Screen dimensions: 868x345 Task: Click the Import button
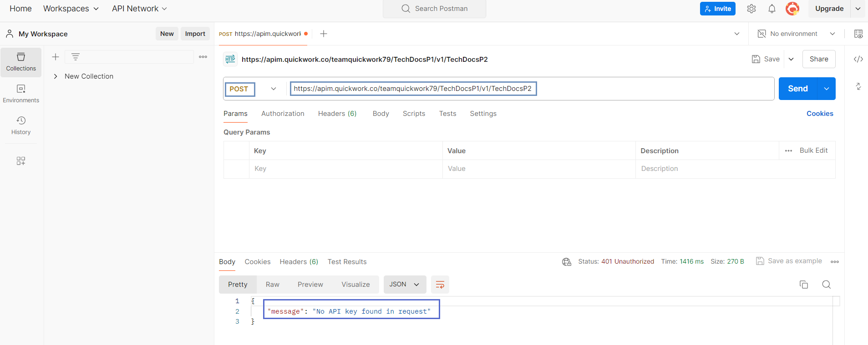[195, 34]
